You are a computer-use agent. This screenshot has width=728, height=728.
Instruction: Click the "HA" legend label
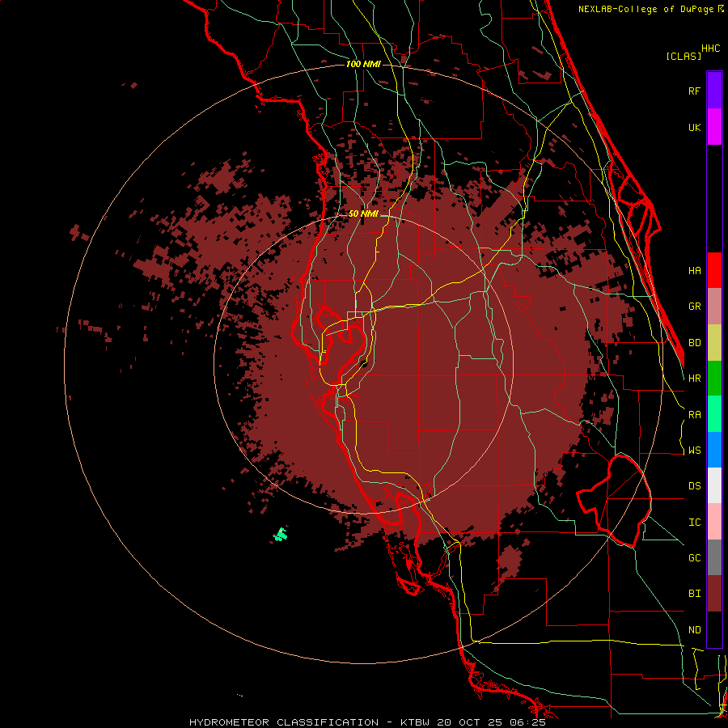tap(695, 270)
